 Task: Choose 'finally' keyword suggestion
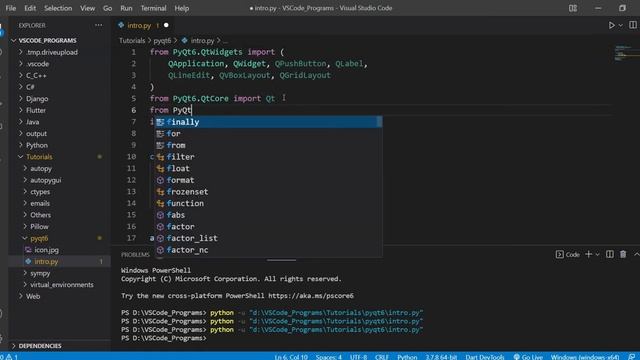tap(269, 122)
